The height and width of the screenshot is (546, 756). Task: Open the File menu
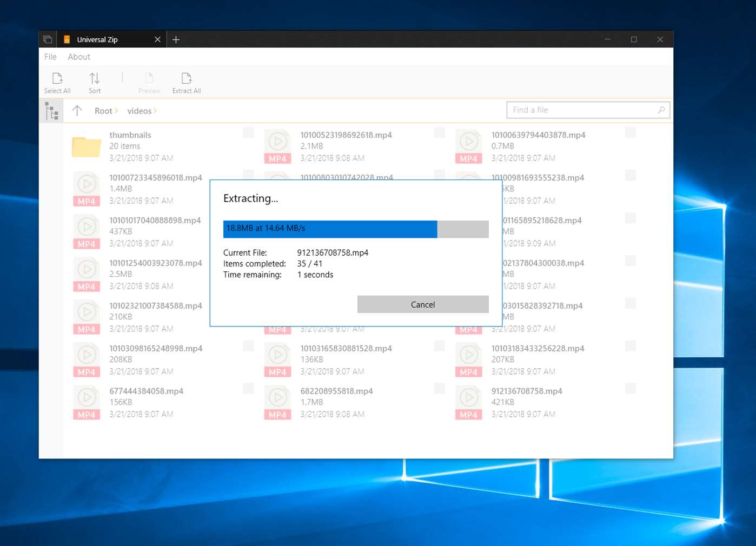click(x=50, y=57)
